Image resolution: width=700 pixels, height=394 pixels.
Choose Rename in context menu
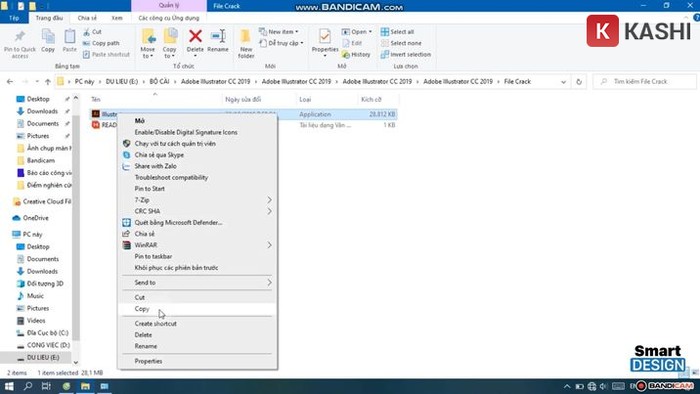pos(197,346)
